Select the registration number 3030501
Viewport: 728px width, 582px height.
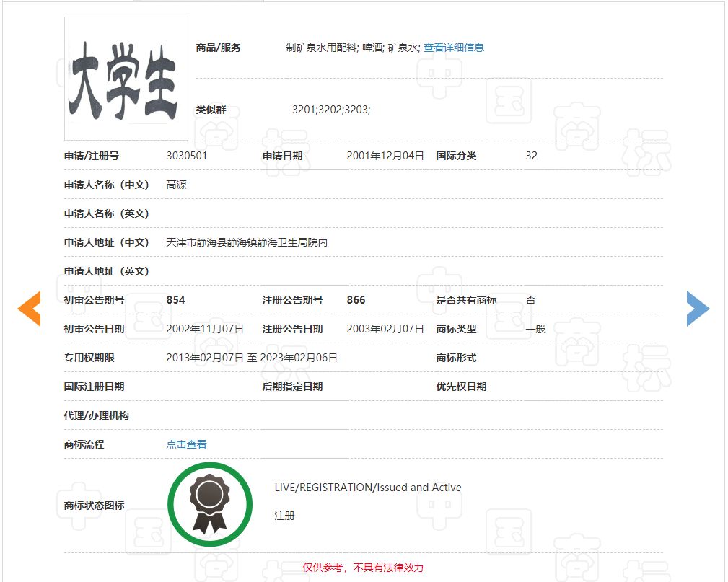(187, 156)
